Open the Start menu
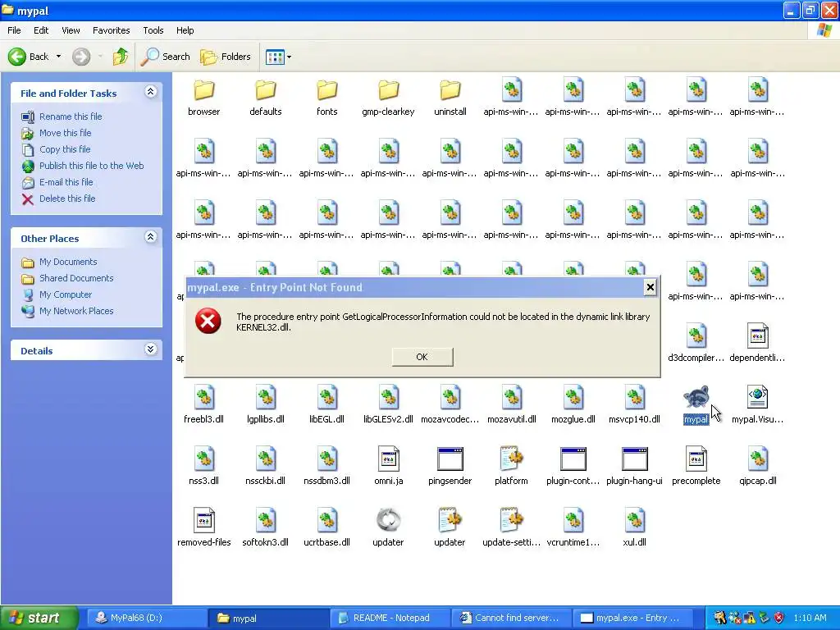The image size is (840, 630). pyautogui.click(x=39, y=618)
